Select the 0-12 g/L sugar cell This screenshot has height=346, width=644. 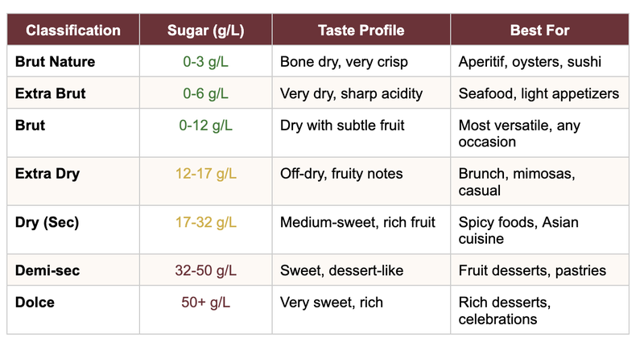click(205, 126)
